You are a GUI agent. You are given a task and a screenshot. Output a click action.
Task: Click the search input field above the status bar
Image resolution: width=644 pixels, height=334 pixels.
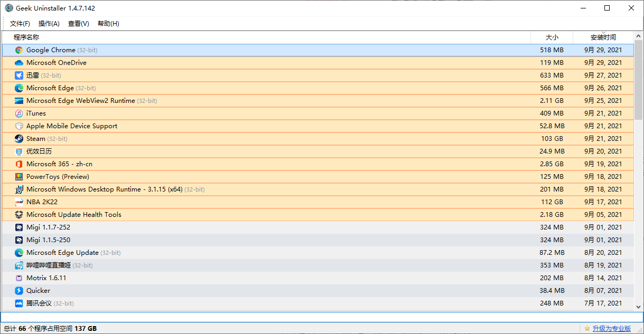[x=321, y=317]
